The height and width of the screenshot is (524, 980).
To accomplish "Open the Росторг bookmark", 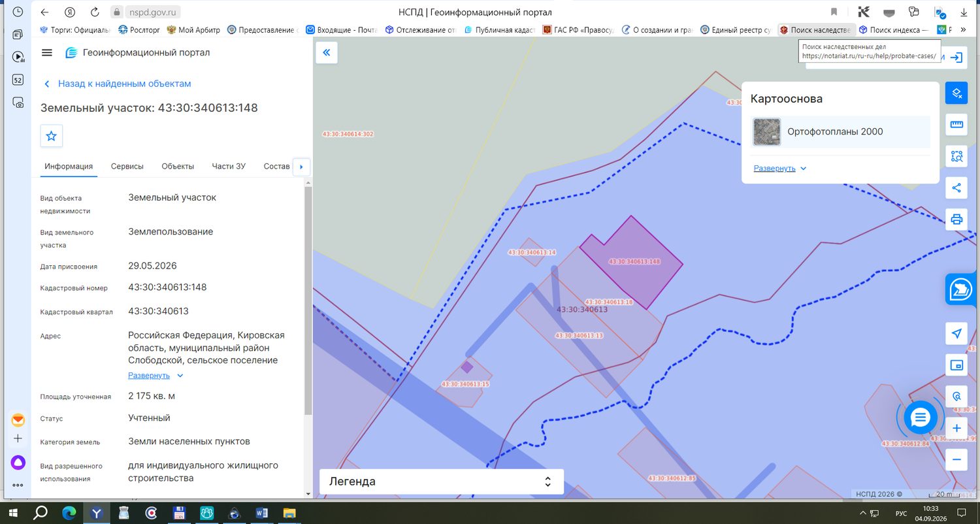I will (140, 29).
